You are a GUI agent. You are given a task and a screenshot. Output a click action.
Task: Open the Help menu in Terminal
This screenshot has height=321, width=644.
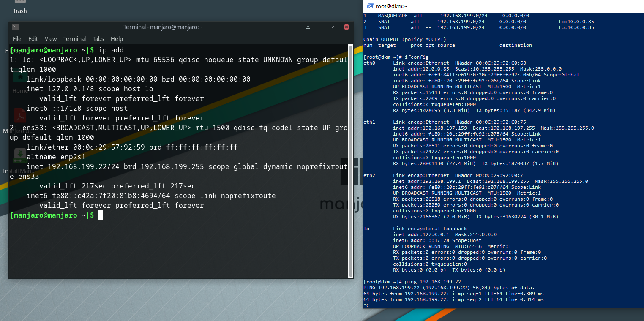click(117, 39)
